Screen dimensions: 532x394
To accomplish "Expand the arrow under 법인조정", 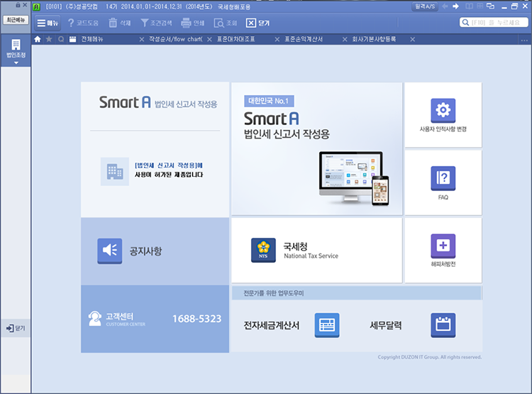I will (16, 63).
